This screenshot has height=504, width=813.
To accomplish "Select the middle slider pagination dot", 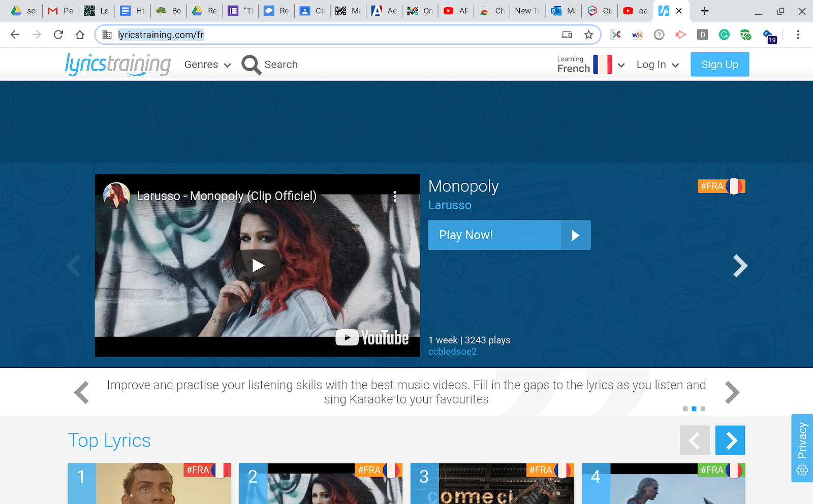I will click(694, 409).
